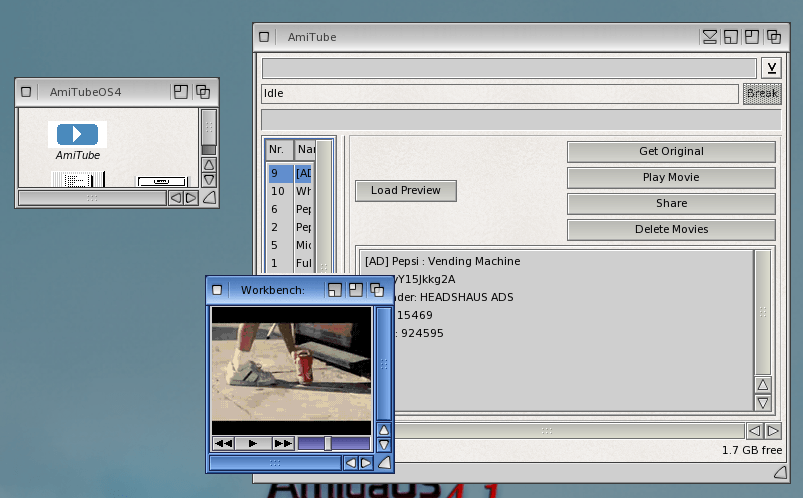The height and width of the screenshot is (498, 803).
Task: Click scroll-up arrow in AmiTubeOS4 window
Action: click(x=209, y=165)
